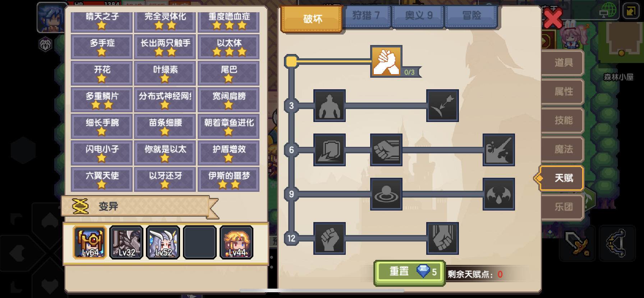Image resolution: width=644 pixels, height=298 pixels.
Task: Choose the Lv64 helmeted character portrait
Action: coord(90,243)
